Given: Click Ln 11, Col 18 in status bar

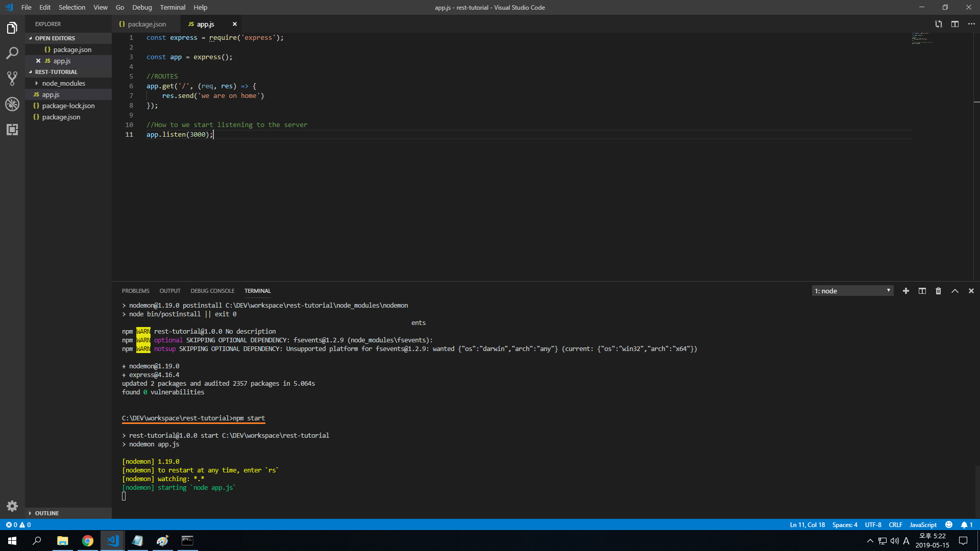Looking at the screenshot, I should click(x=807, y=524).
